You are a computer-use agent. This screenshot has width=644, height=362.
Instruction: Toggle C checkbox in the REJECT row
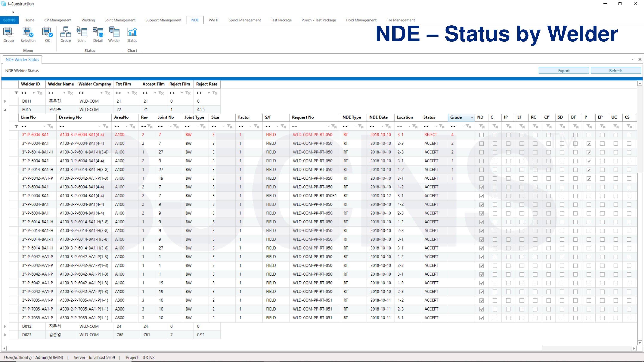[x=495, y=135]
